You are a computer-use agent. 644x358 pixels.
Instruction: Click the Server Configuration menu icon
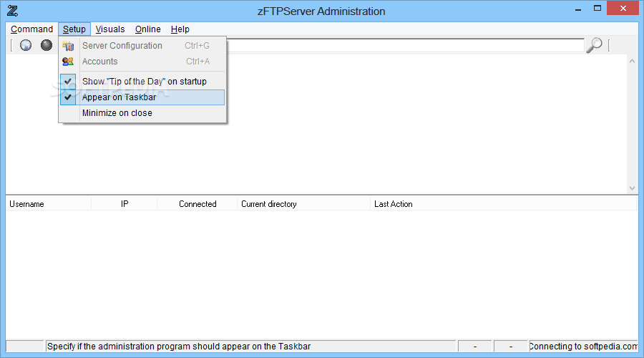coord(68,46)
